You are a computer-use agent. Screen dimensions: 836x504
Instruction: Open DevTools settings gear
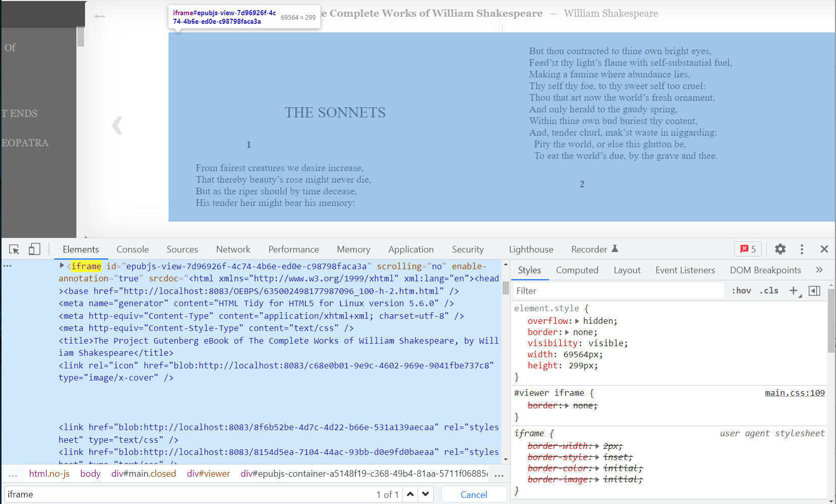(x=780, y=249)
